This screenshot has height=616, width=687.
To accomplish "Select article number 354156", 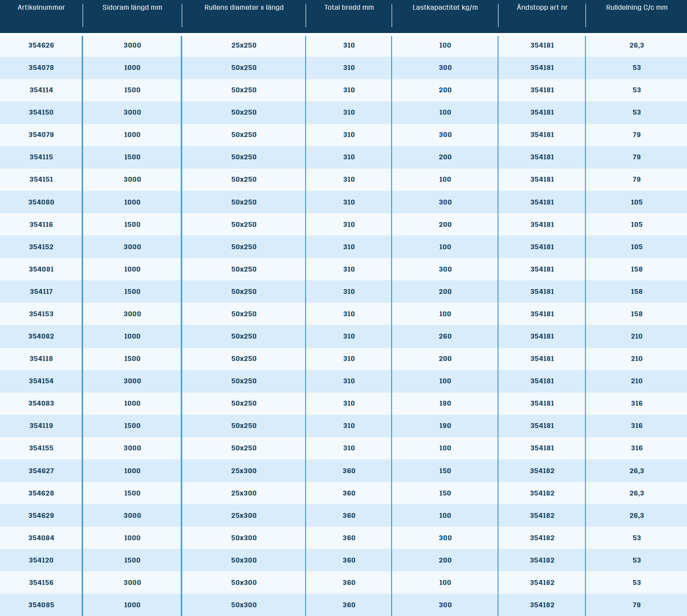I will click(41, 582).
